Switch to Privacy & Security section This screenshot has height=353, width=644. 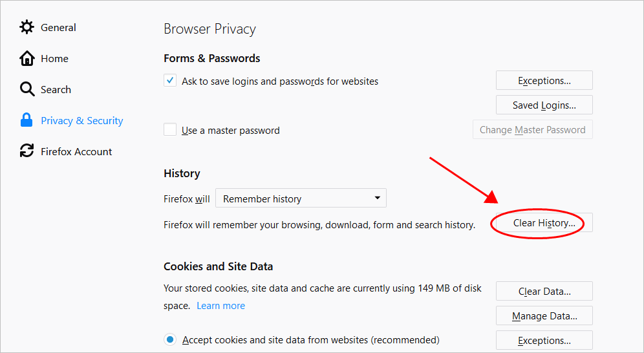coord(81,121)
